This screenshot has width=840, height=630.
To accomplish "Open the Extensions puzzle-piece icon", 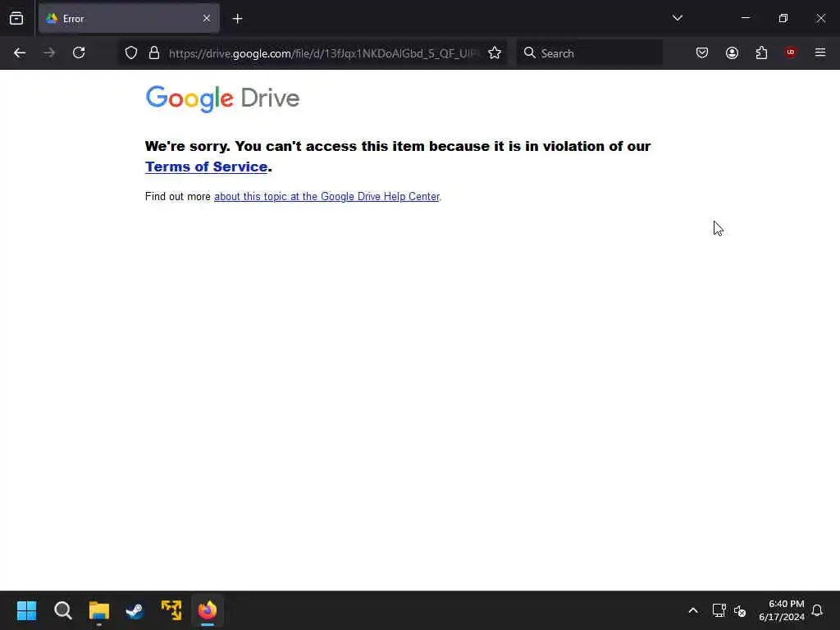I will click(x=761, y=52).
